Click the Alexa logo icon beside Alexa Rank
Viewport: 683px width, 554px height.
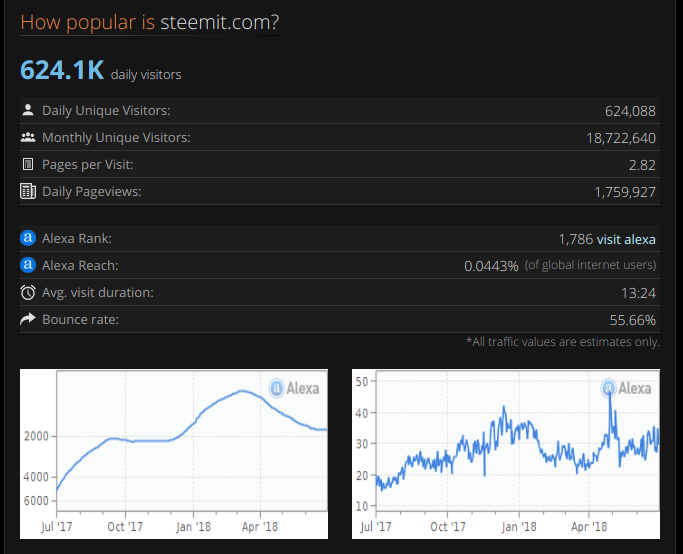(x=28, y=238)
